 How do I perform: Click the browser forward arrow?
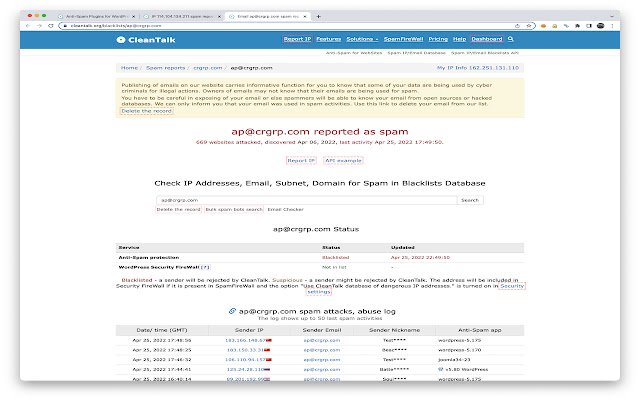point(39,26)
